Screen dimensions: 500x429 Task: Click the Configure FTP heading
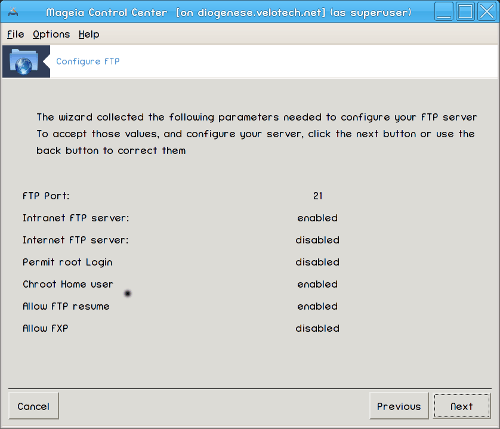(88, 61)
